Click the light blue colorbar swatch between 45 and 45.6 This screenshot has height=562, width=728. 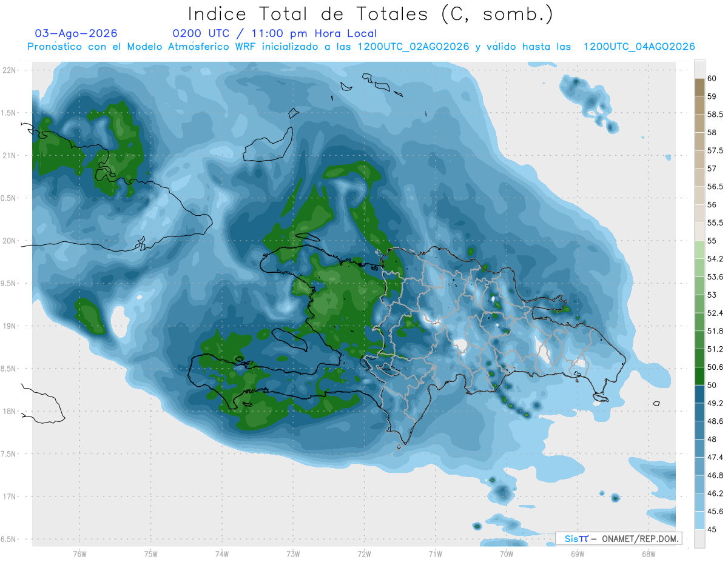click(699, 521)
